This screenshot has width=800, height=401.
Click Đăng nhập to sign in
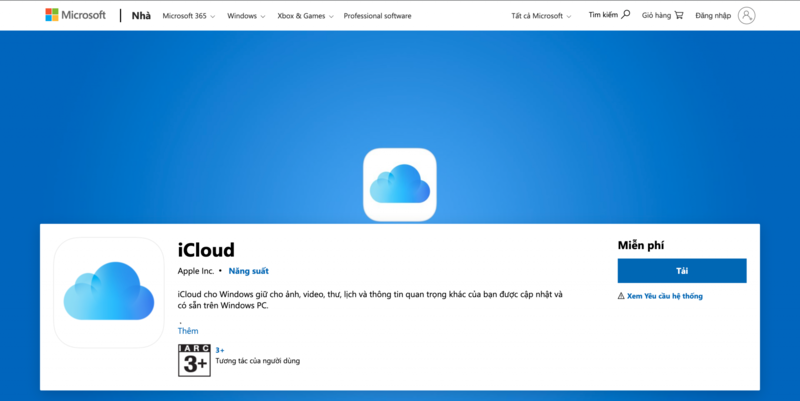click(713, 15)
